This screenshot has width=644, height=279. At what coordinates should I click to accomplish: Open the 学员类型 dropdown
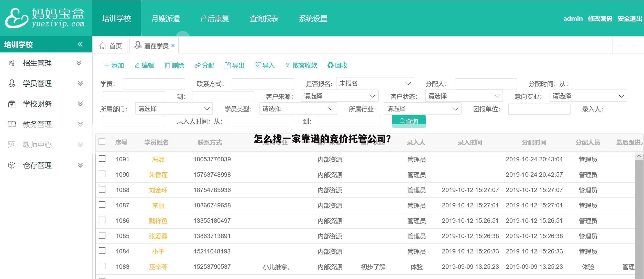click(298, 109)
